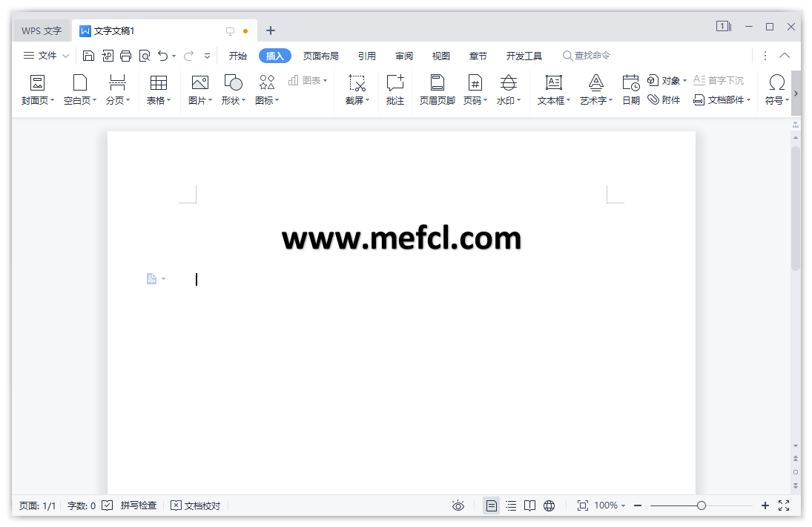Switch to web layout view
Viewport: 812px width, 527px height.
(549, 505)
